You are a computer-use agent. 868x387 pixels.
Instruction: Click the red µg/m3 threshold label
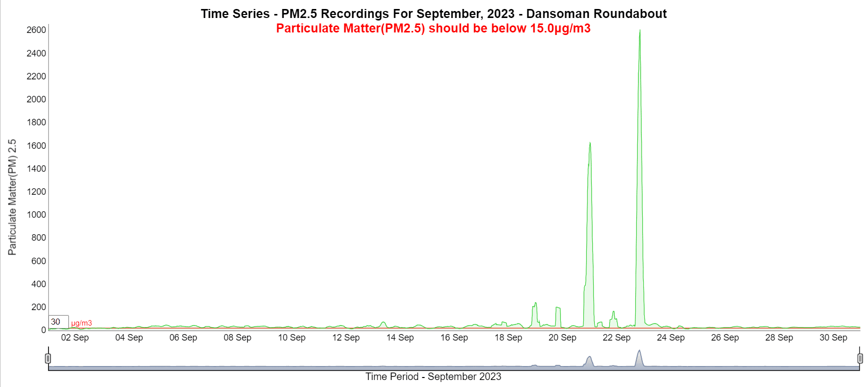[81, 323]
